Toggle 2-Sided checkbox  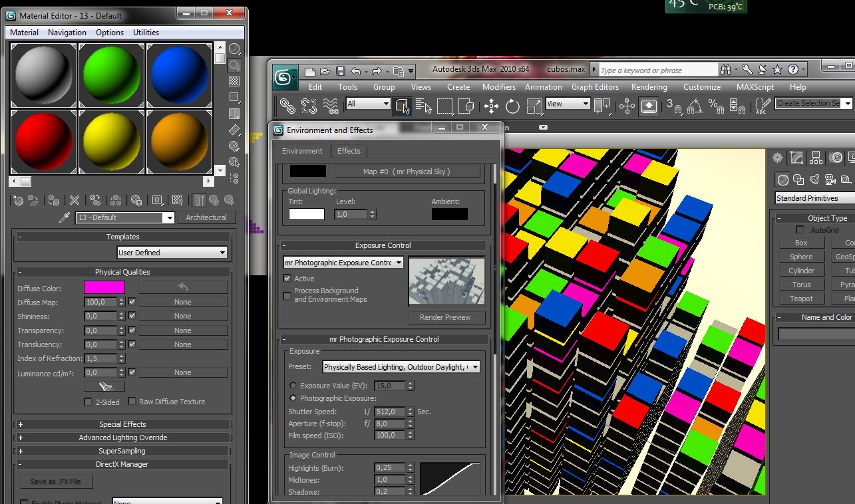(88, 402)
